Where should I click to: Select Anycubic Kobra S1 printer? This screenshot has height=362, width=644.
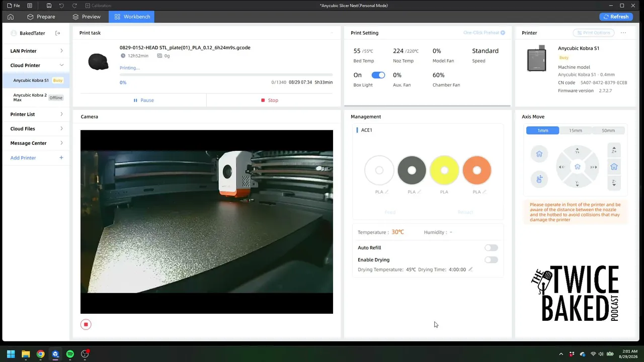coord(37,80)
